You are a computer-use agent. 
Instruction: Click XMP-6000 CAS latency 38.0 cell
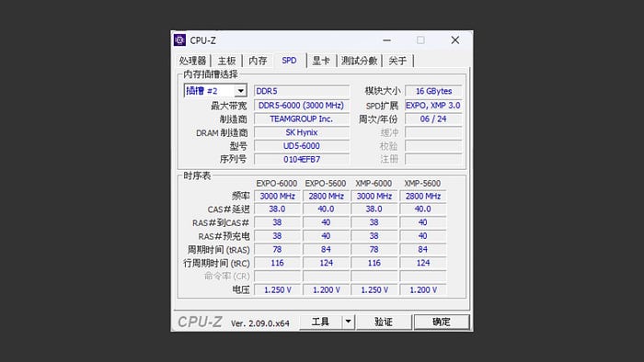(x=374, y=209)
